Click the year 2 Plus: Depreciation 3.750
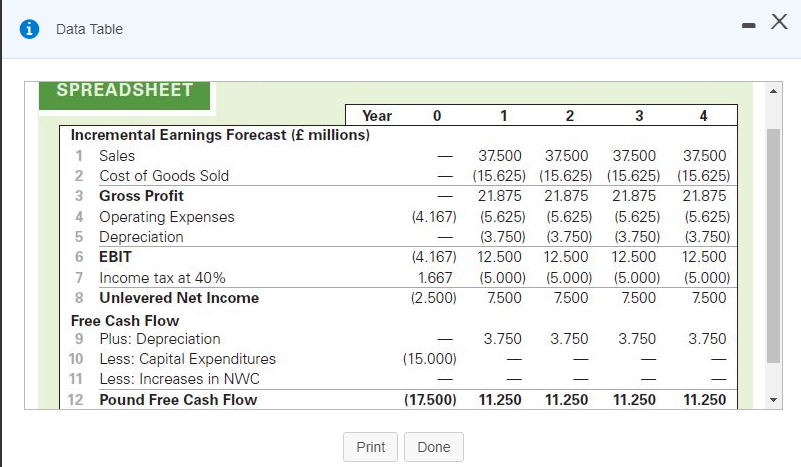 click(569, 339)
